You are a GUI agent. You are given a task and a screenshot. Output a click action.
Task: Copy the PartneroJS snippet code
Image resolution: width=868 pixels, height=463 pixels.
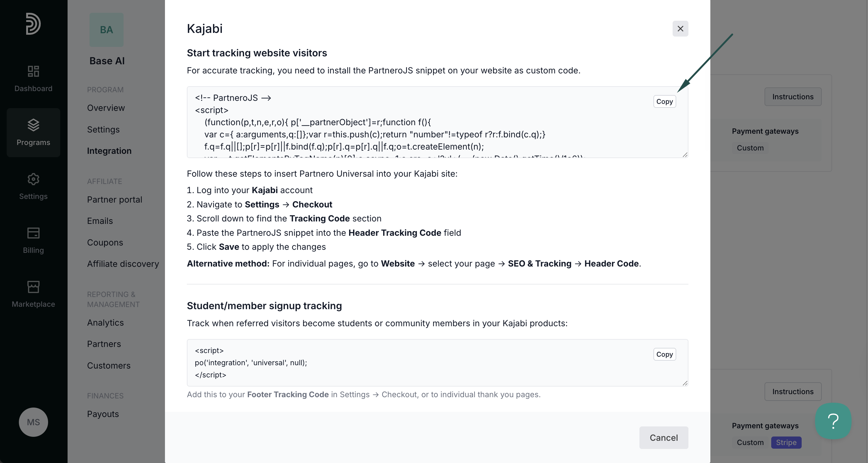(x=664, y=101)
